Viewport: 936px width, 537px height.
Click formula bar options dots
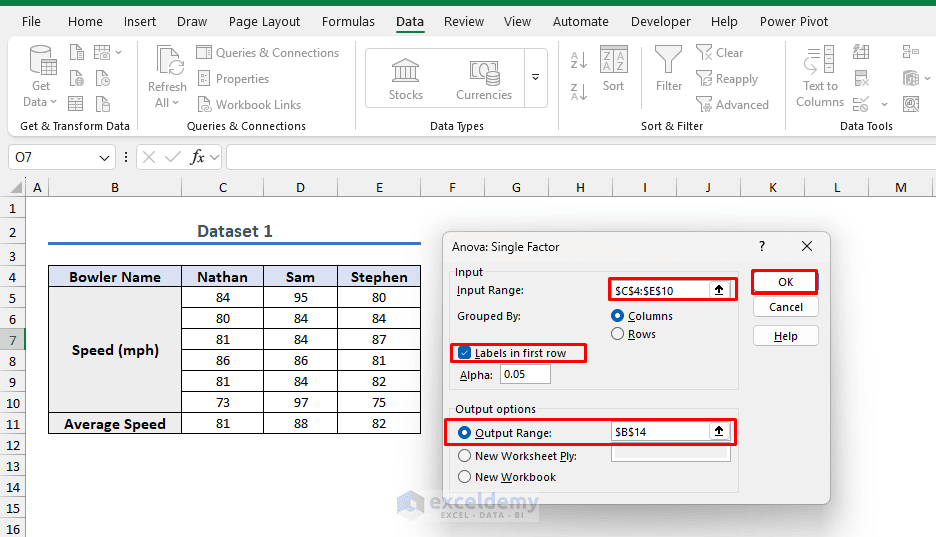pyautogui.click(x=126, y=158)
